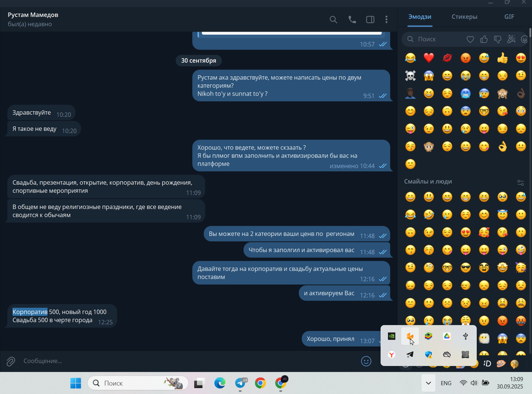Start a voice call with Рустам Мамедов
532x394 pixels.
point(352,20)
